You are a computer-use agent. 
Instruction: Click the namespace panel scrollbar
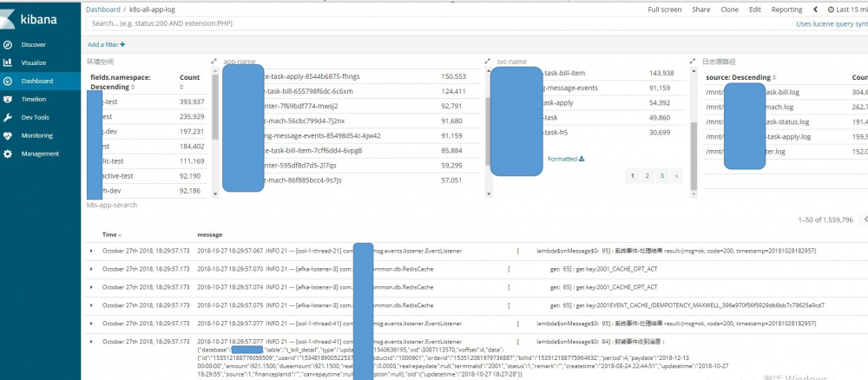[x=215, y=106]
